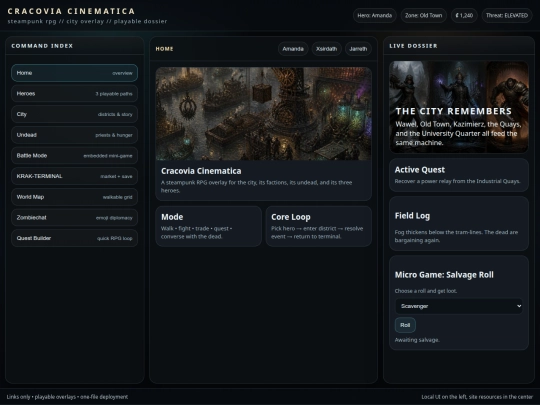This screenshot has width=540, height=405.
Task: Choose the Amanda hero chip
Action: click(x=293, y=49)
